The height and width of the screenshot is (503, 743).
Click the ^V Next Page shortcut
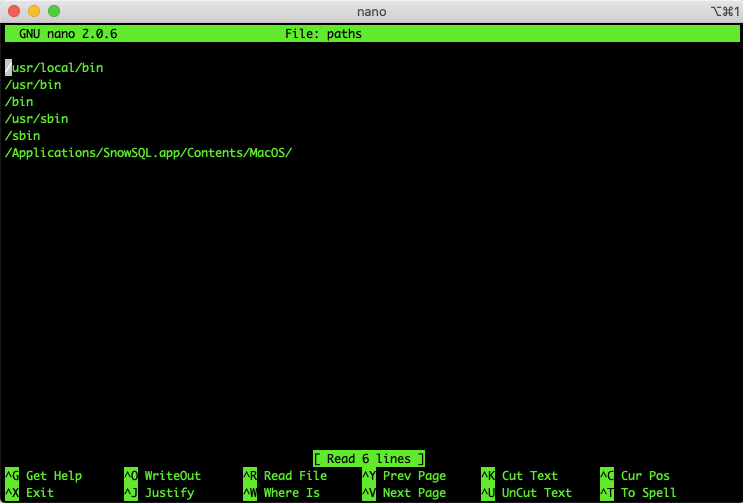(404, 493)
